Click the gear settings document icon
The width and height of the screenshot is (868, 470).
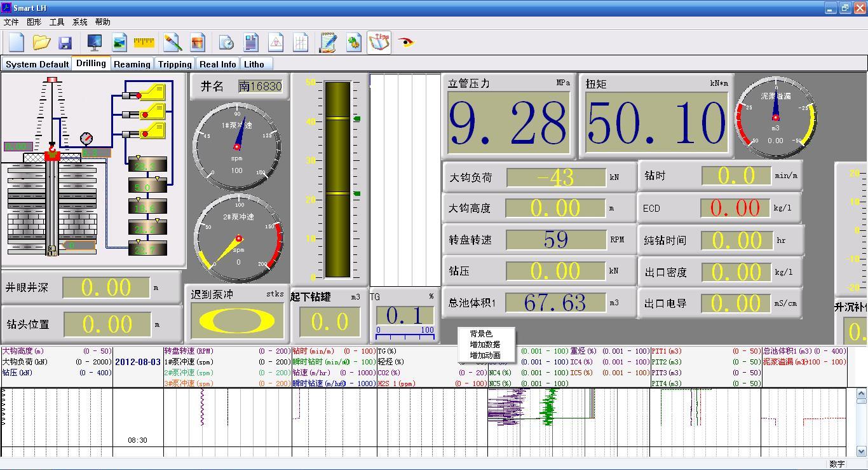click(x=353, y=43)
